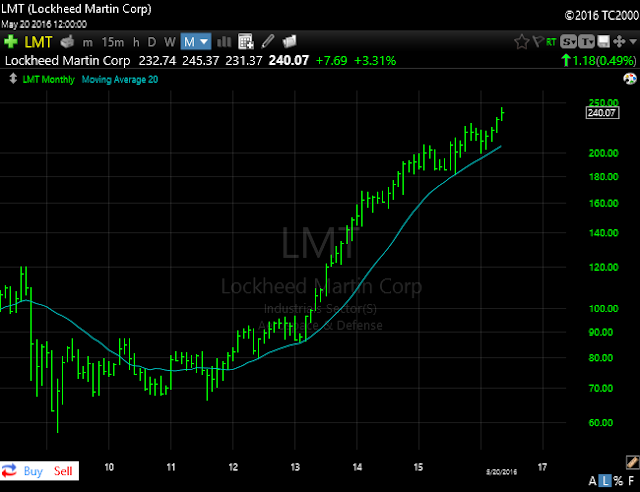
Task: Select the Monthly 'M' time frame
Action: [x=189, y=42]
